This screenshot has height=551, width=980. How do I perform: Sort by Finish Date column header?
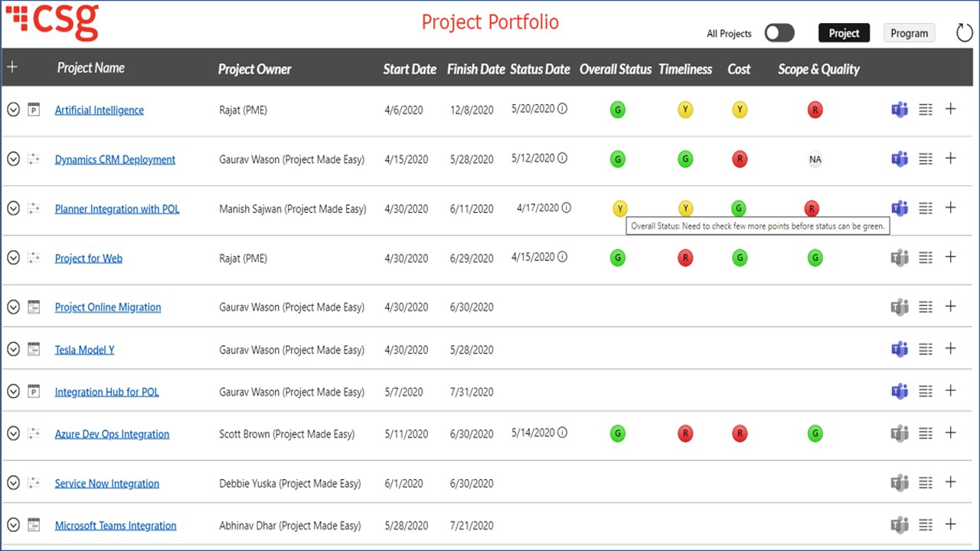tap(475, 69)
